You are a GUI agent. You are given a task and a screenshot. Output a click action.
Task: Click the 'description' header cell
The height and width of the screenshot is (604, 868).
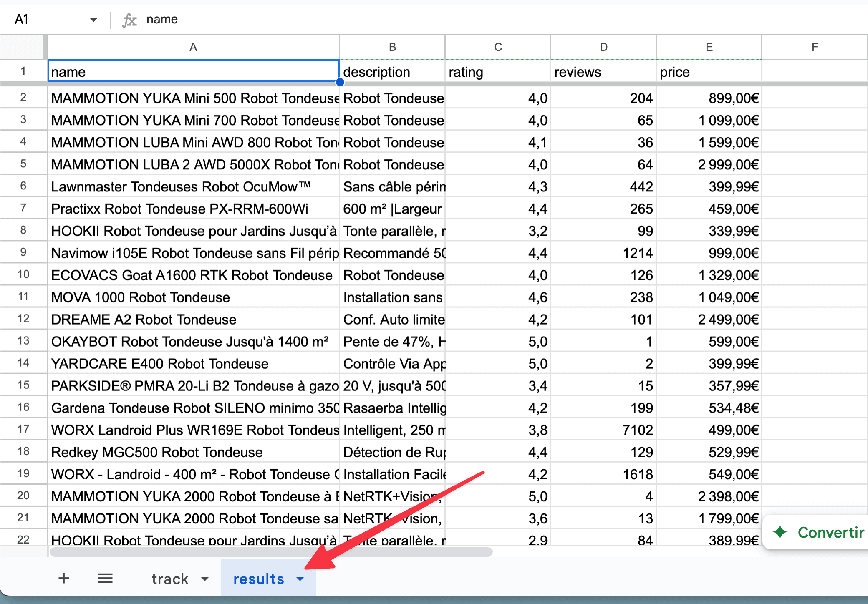click(x=392, y=71)
